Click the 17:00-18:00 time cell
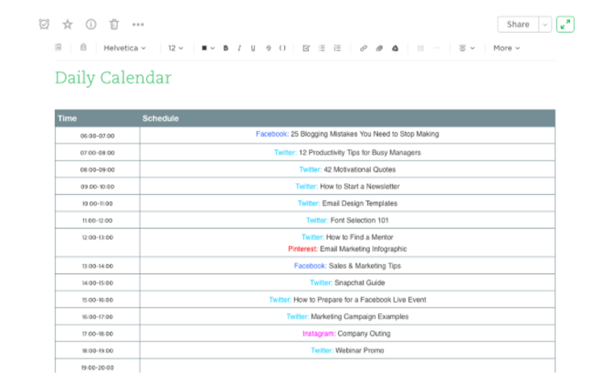This screenshot has width=602, height=389. pos(98,333)
